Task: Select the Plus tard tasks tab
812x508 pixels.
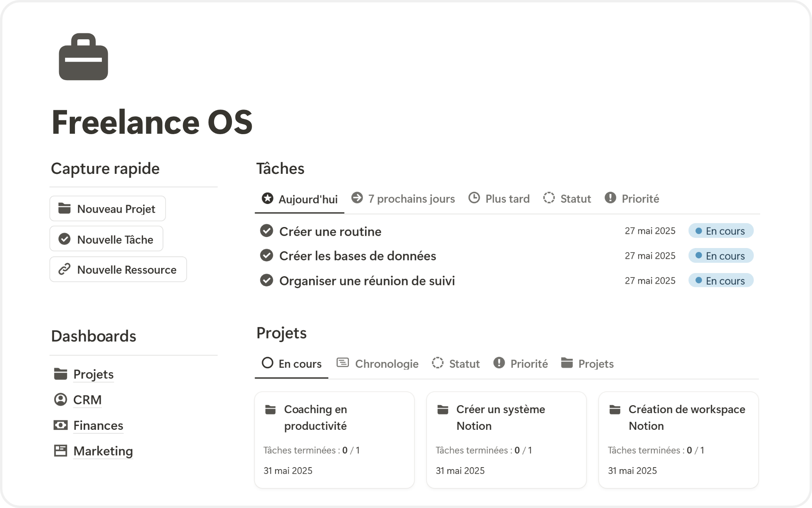Action: point(499,198)
